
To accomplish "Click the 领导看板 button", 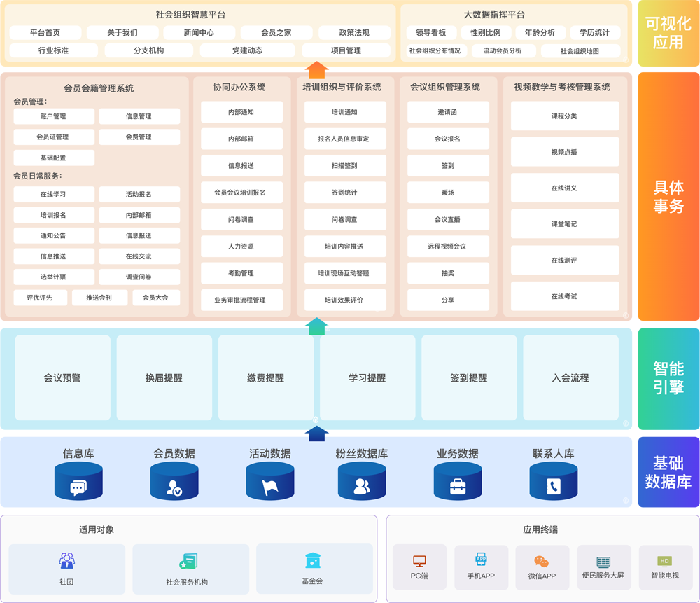I will pos(431,33).
